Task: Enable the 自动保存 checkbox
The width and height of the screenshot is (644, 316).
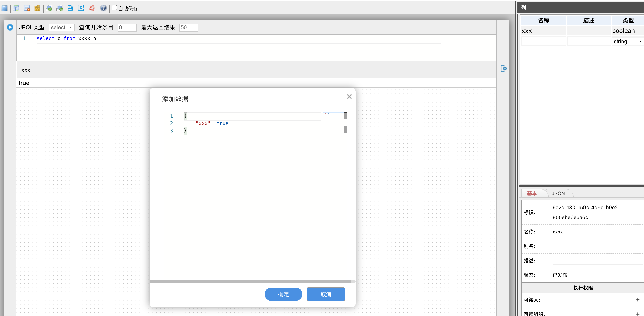Action: 114,8
